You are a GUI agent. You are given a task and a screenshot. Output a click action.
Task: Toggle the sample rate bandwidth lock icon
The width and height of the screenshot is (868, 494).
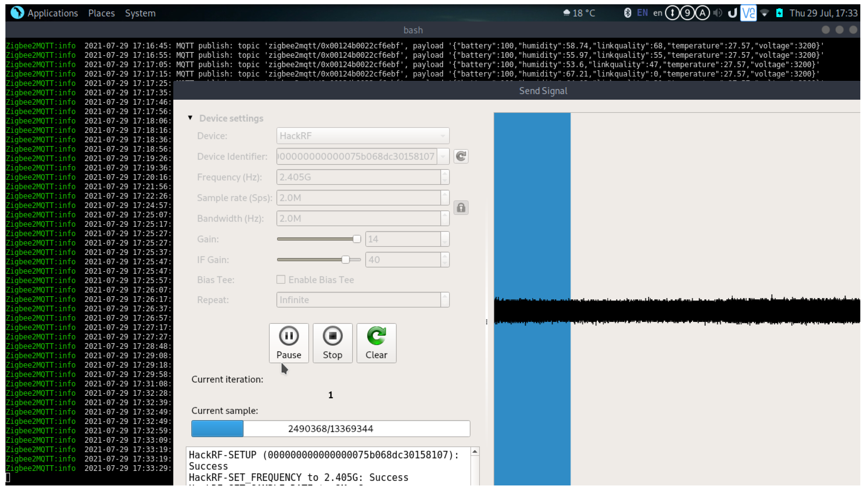pos(461,208)
